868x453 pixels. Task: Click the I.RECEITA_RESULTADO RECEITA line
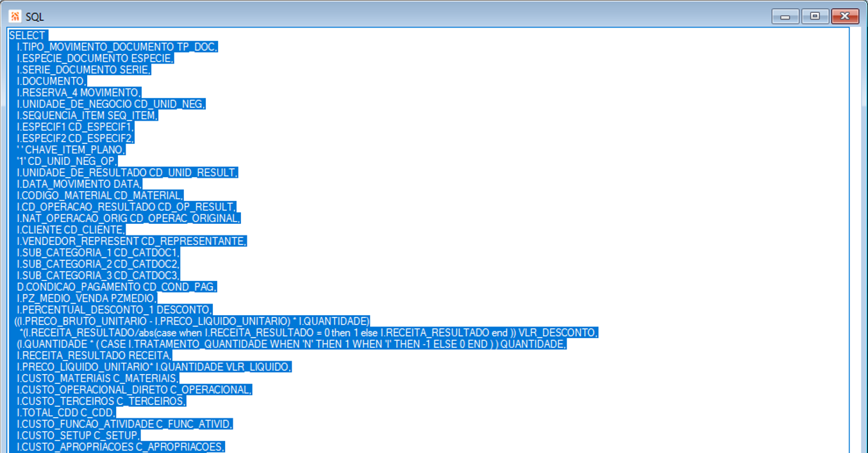click(x=95, y=355)
